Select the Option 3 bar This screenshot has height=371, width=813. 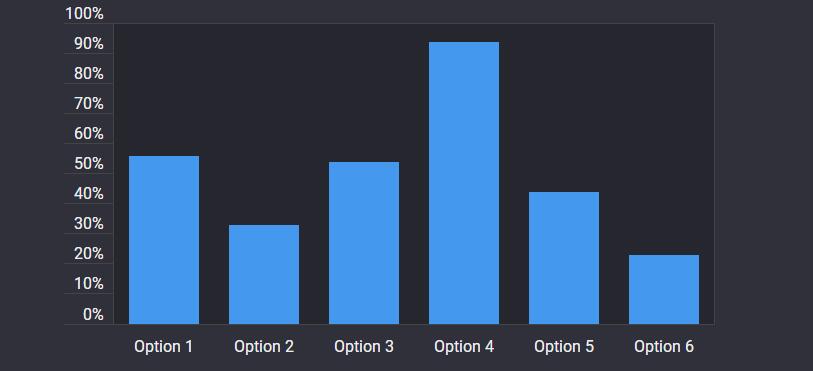point(364,243)
